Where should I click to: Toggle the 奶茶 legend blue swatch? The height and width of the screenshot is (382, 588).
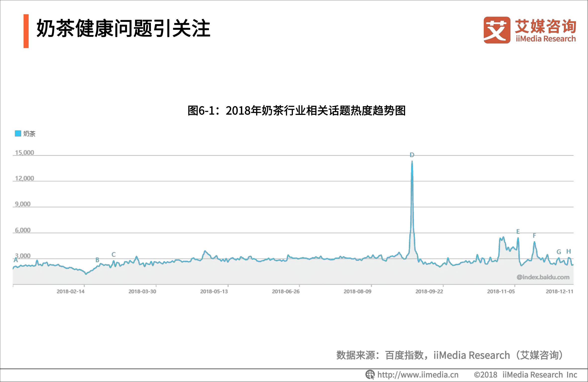[18, 134]
